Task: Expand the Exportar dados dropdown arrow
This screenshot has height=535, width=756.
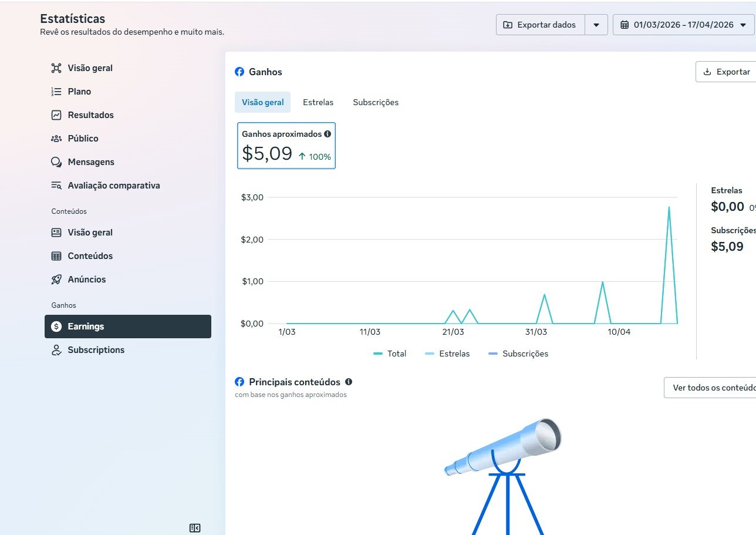Action: (x=596, y=25)
